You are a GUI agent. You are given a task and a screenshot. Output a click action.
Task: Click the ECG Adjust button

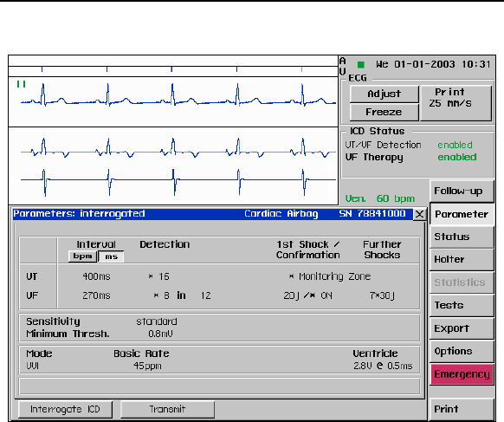(384, 94)
